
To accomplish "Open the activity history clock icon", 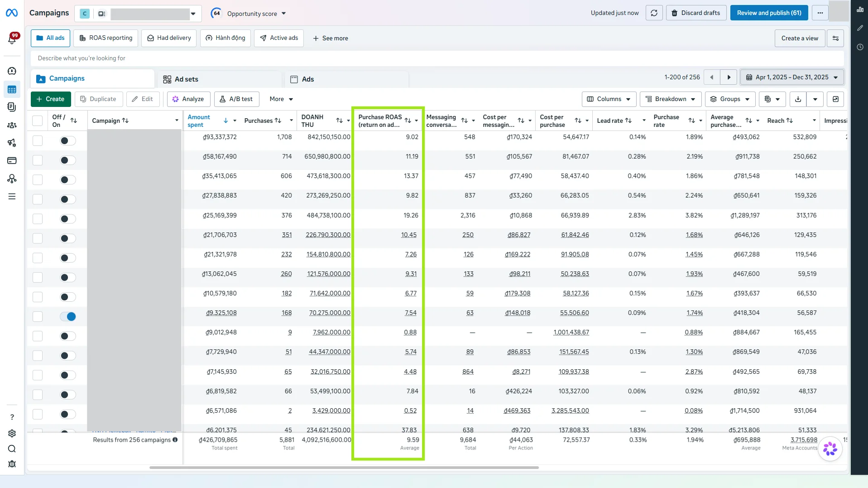I will pyautogui.click(x=860, y=47).
